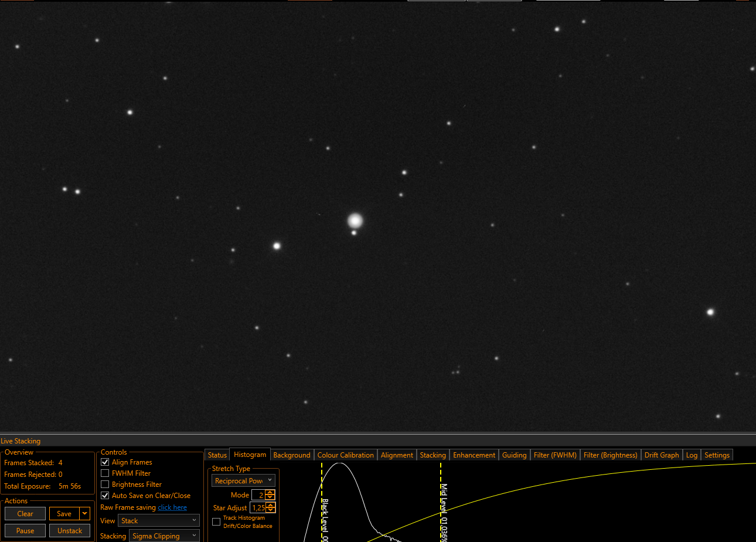Uncheck Auto Save on Clear/Close
This screenshot has width=756, height=542.
click(x=105, y=496)
